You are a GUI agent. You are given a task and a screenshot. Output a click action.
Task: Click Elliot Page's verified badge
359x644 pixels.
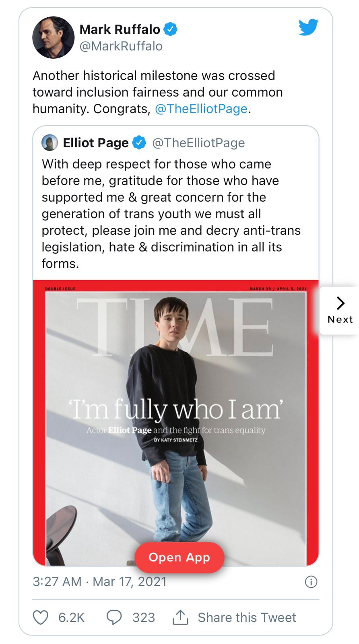click(x=139, y=142)
